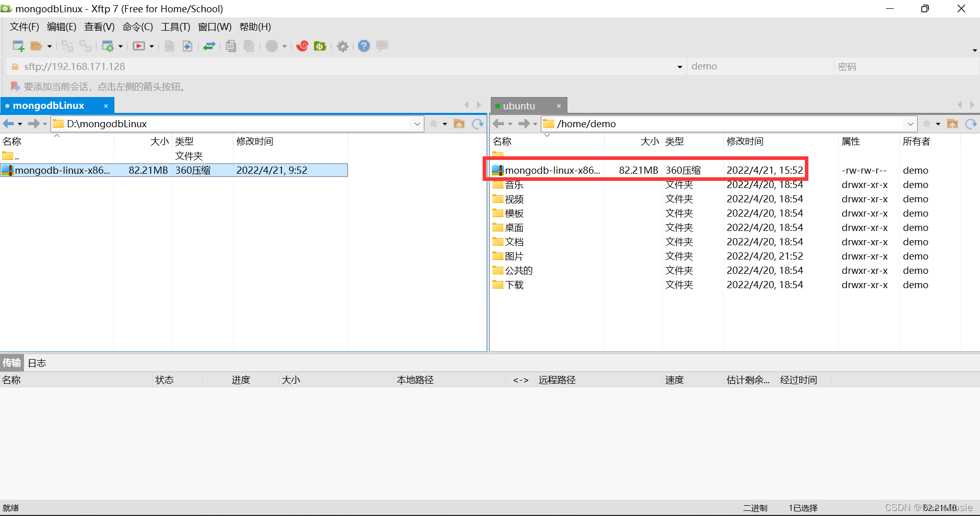The width and height of the screenshot is (980, 516).
Task: Click the paste toolbar icon
Action: tap(249, 46)
